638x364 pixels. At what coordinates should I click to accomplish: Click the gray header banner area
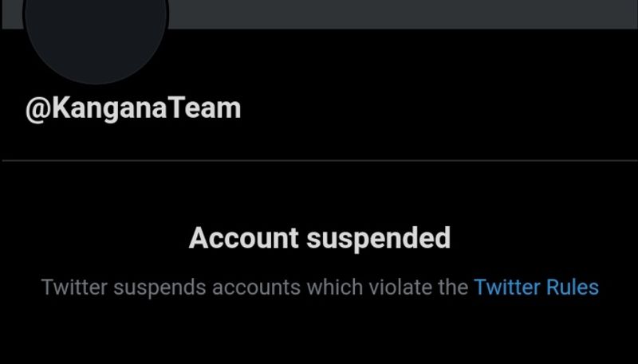point(399,14)
